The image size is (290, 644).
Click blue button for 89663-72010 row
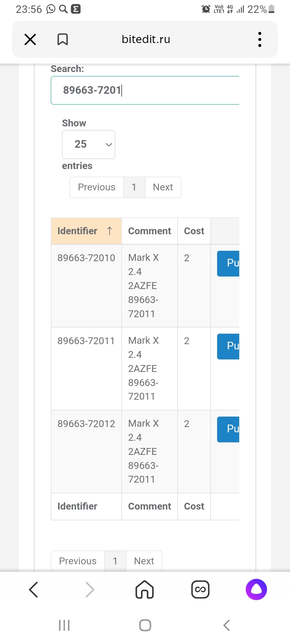(x=228, y=264)
